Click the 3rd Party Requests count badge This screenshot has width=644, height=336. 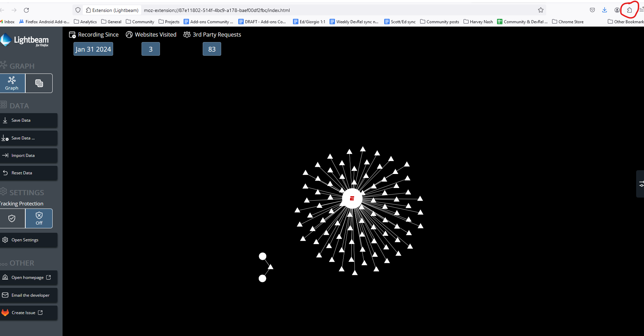[x=212, y=49]
